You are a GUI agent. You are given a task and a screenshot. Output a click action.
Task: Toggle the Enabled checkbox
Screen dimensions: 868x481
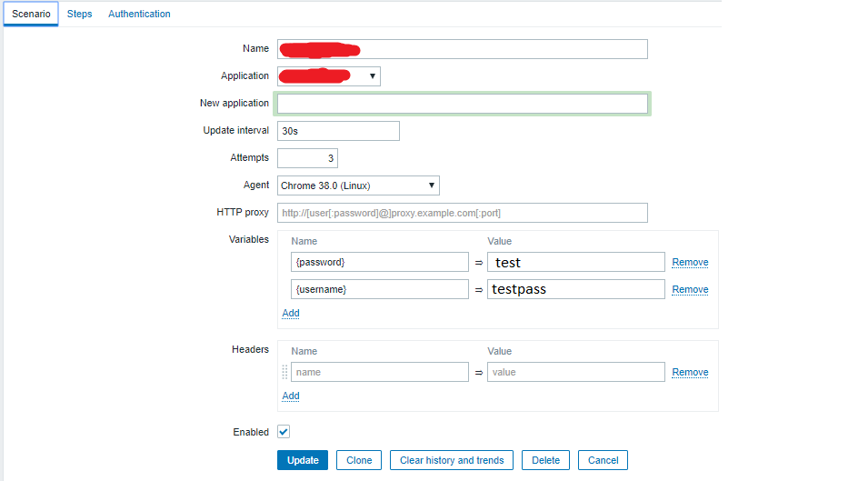coord(284,432)
